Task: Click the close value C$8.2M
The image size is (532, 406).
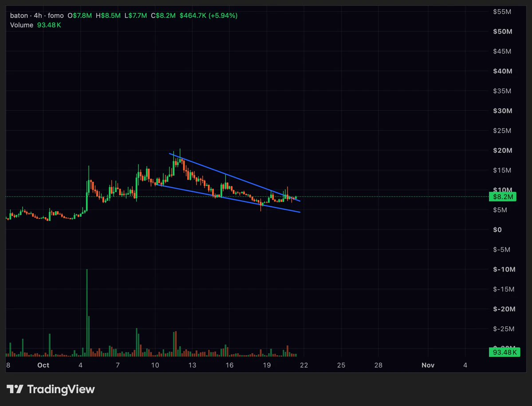Action: (x=163, y=16)
